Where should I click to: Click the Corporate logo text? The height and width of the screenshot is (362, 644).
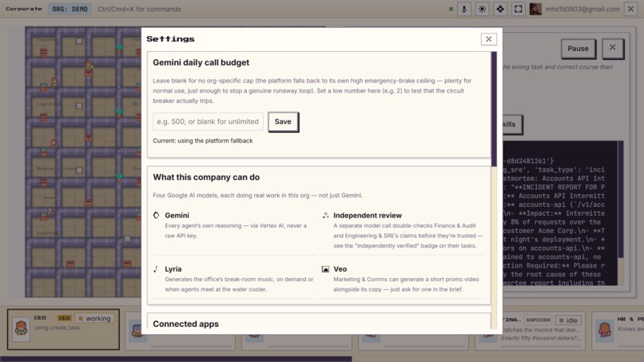[x=24, y=9]
